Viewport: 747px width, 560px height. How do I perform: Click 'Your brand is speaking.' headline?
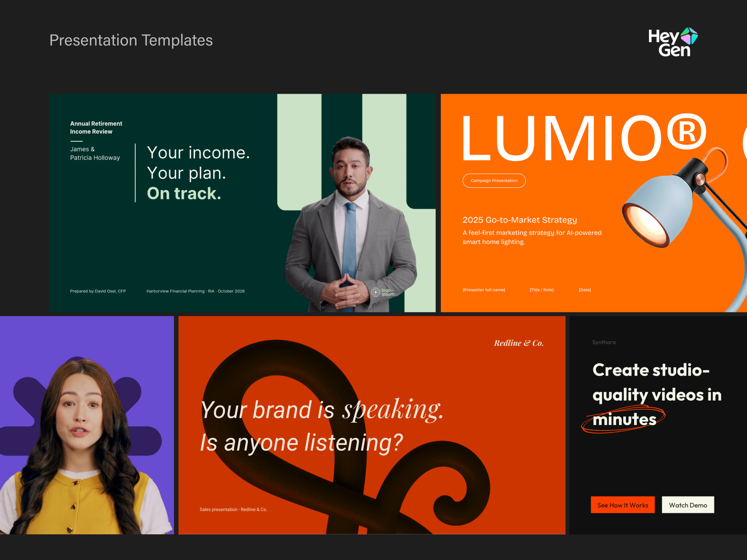(322, 409)
